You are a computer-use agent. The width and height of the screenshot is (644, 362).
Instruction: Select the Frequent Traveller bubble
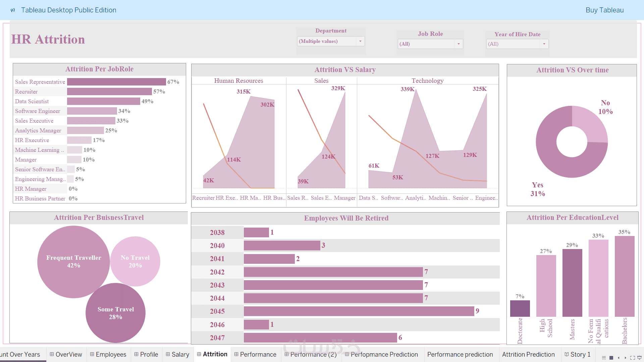click(x=73, y=261)
